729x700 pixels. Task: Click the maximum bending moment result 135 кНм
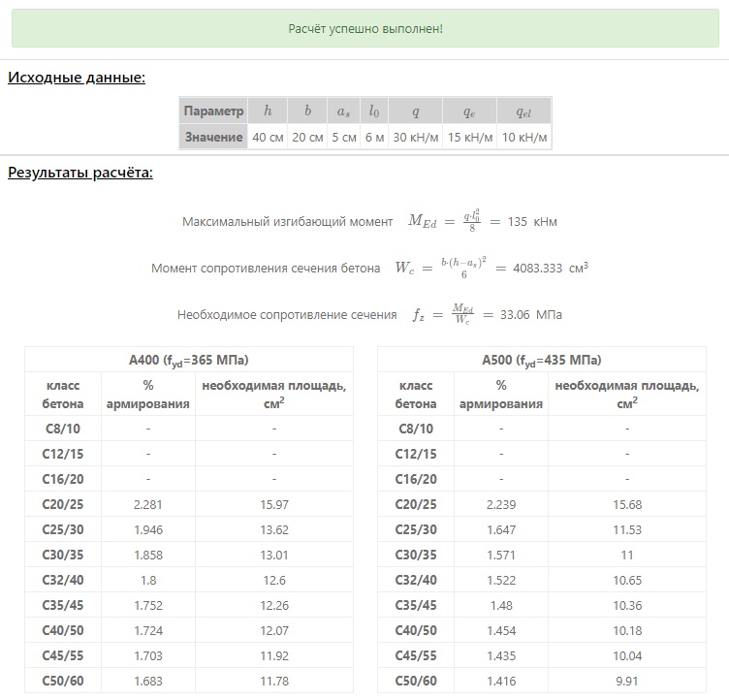532,222
